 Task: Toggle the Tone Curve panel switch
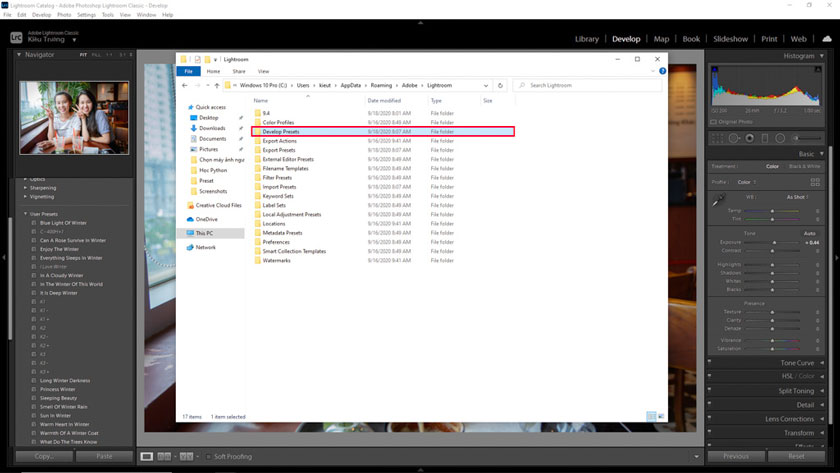(709, 362)
